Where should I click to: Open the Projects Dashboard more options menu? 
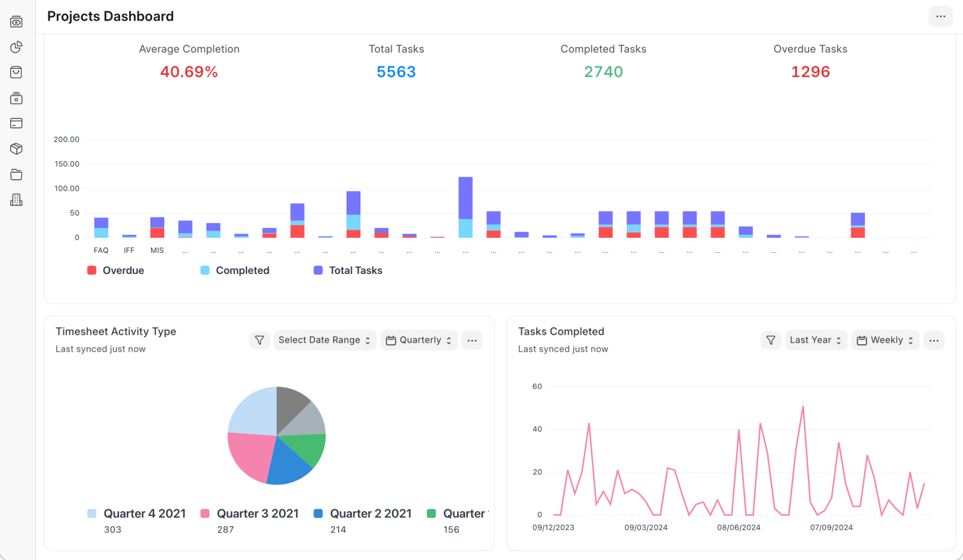tap(940, 16)
